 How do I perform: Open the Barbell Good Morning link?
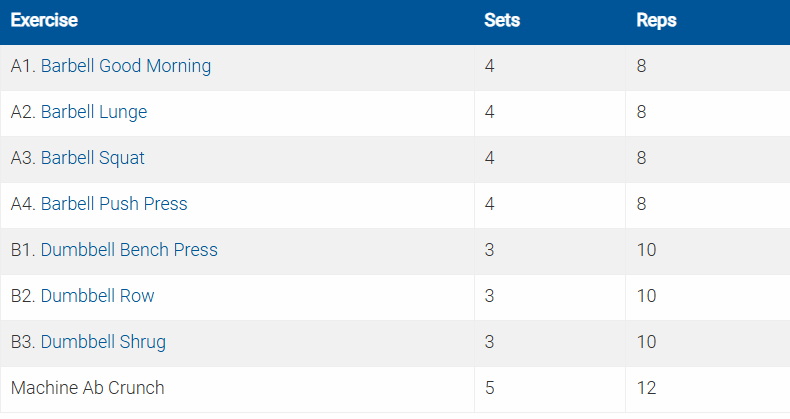[x=126, y=66]
